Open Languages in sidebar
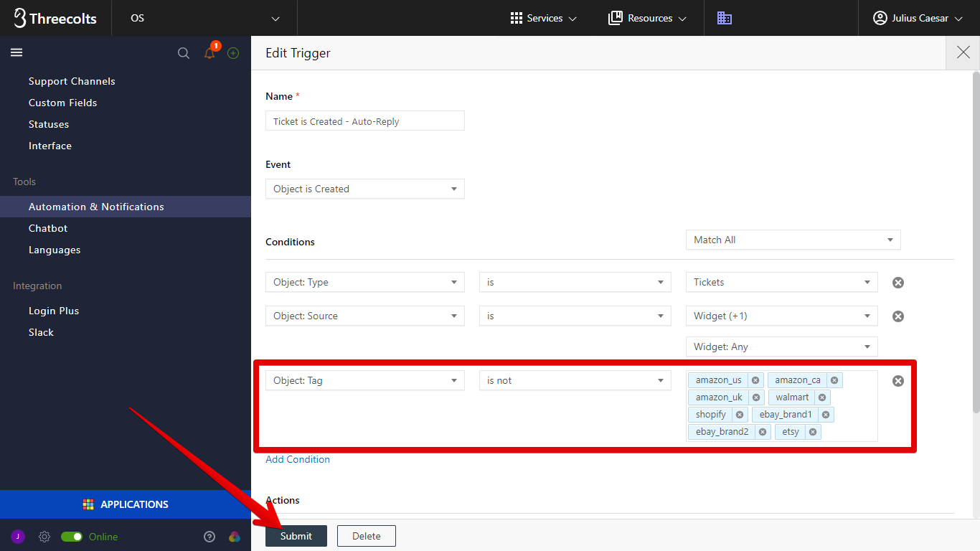980x551 pixels. pos(55,250)
